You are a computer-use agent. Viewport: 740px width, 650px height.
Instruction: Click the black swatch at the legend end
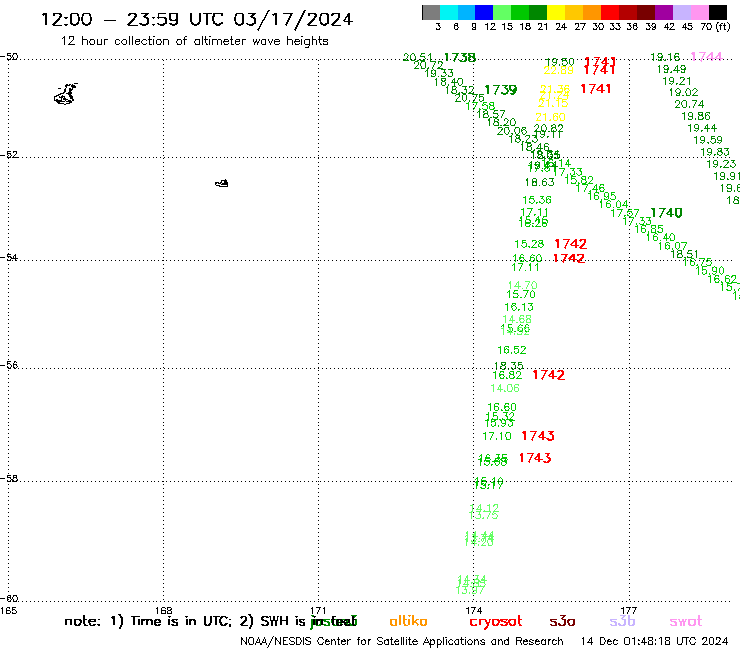click(x=717, y=12)
